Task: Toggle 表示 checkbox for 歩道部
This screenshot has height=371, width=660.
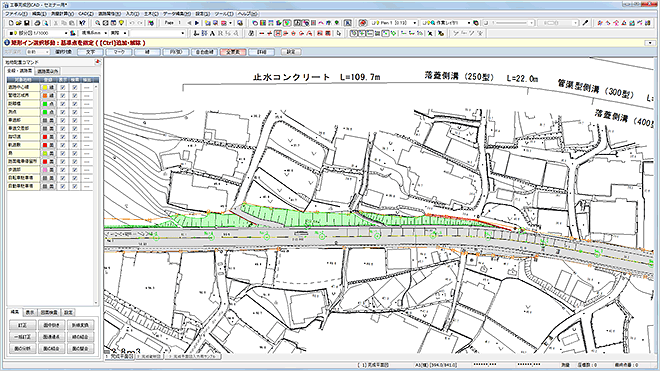Action: pos(63,169)
